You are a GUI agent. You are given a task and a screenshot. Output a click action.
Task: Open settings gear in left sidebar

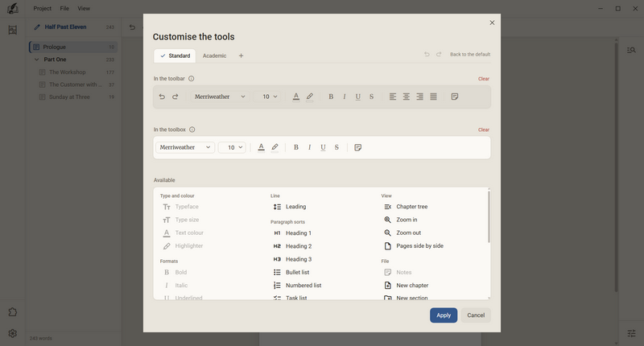pos(13,333)
